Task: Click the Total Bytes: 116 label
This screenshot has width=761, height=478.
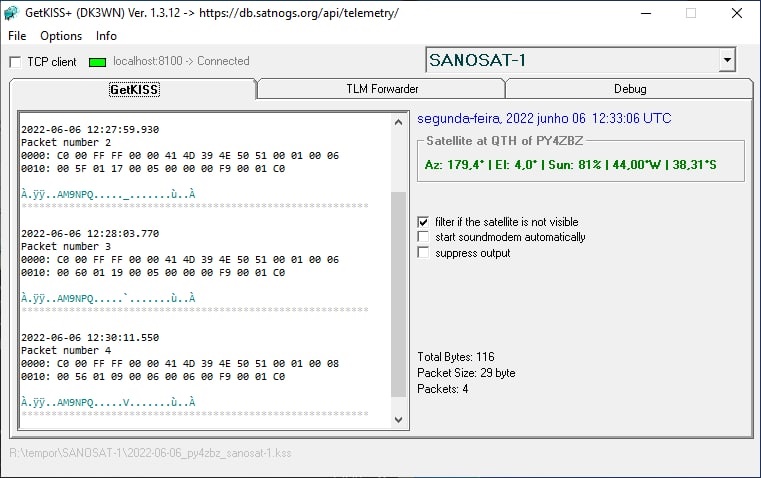Action: click(x=456, y=357)
